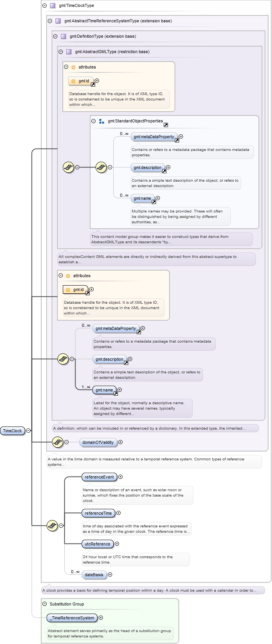Collapse gml:AbstractGMLType restriction base
Screen dimensions: 272x644
(61, 52)
